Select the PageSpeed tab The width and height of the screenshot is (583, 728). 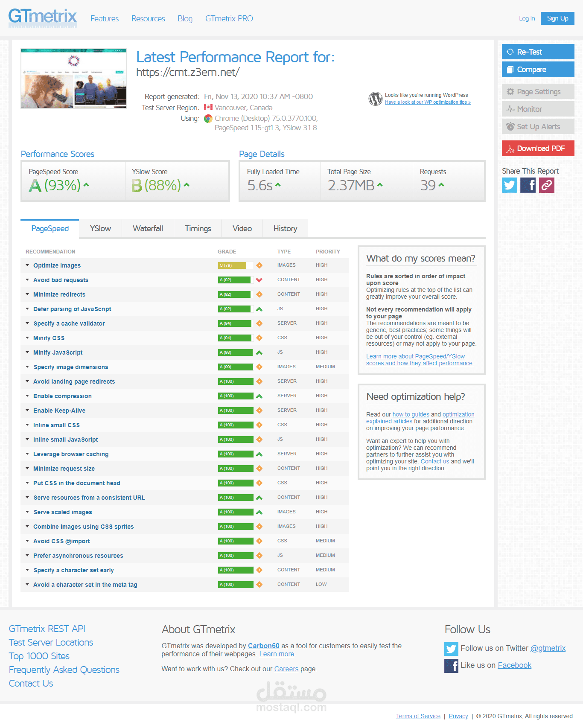pos(50,229)
